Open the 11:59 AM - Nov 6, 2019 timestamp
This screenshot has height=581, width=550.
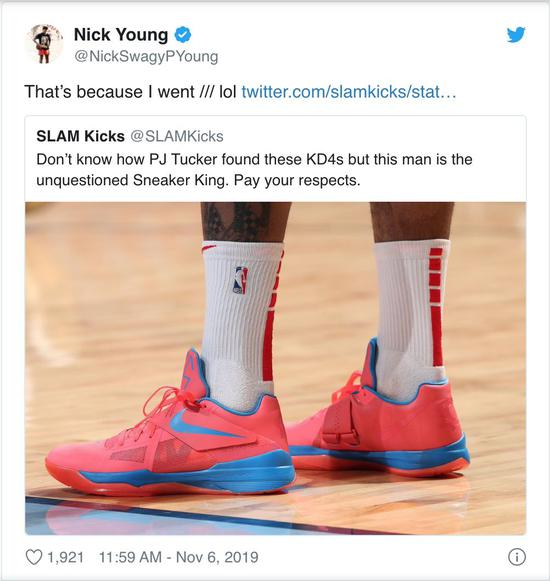179,557
